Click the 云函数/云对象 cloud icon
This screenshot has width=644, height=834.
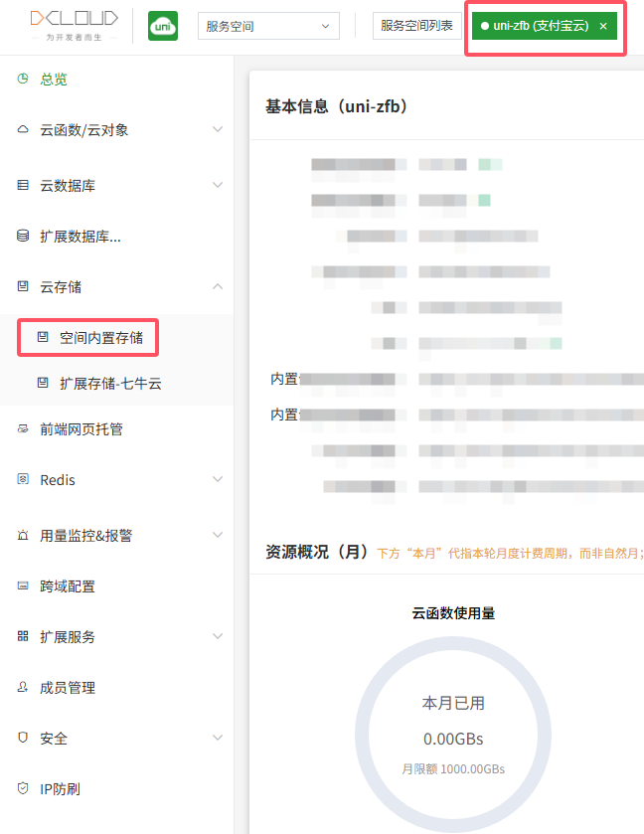coord(23,129)
